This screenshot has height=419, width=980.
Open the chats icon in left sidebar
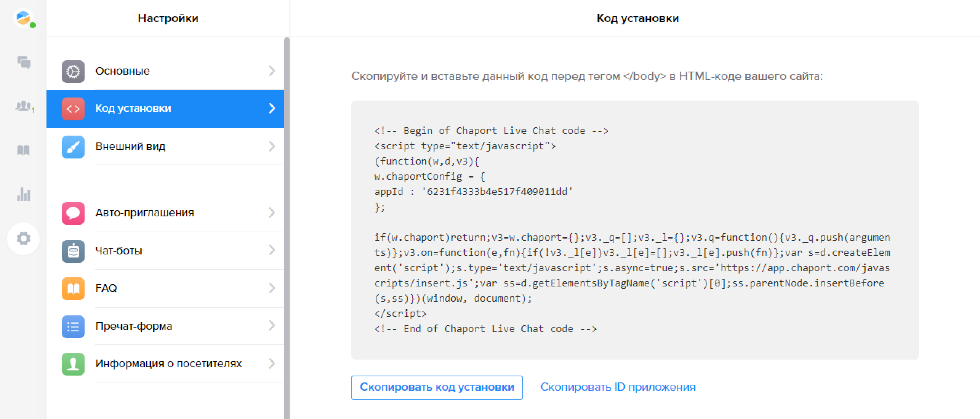coord(24,62)
